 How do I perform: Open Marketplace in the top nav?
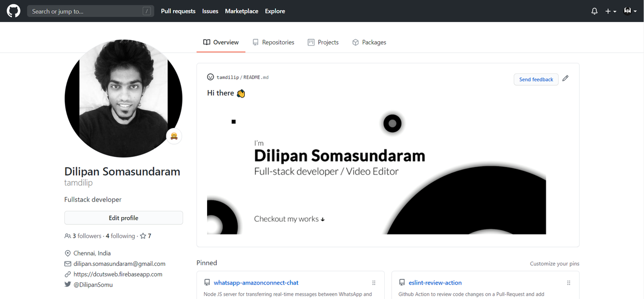tap(241, 11)
